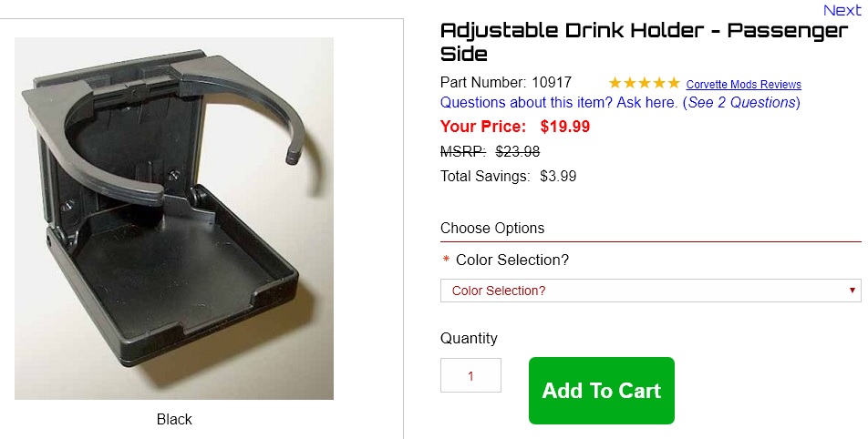Go to the Next product
The height and width of the screenshot is (439, 868).
(841, 10)
